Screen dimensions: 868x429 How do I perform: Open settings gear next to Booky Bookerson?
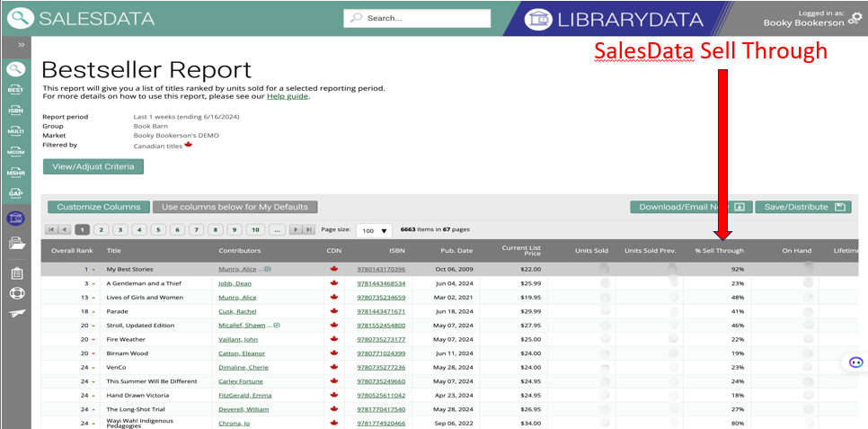pyautogui.click(x=855, y=21)
